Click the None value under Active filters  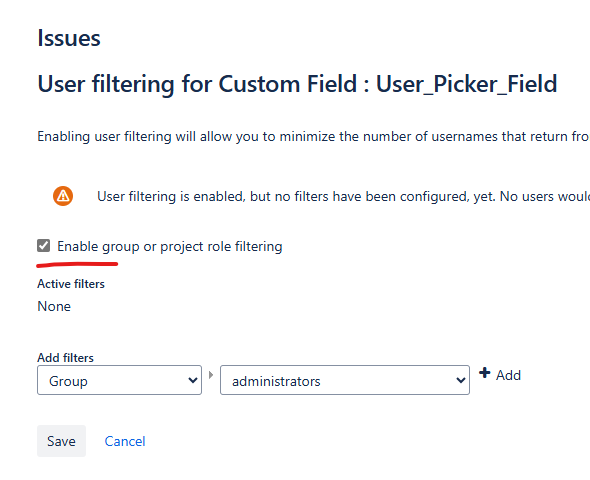(x=54, y=306)
